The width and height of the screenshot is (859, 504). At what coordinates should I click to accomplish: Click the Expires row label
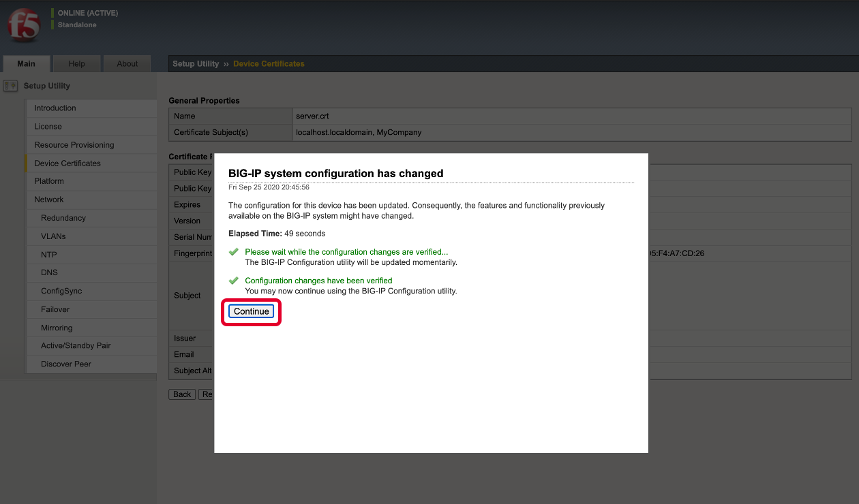(x=187, y=204)
